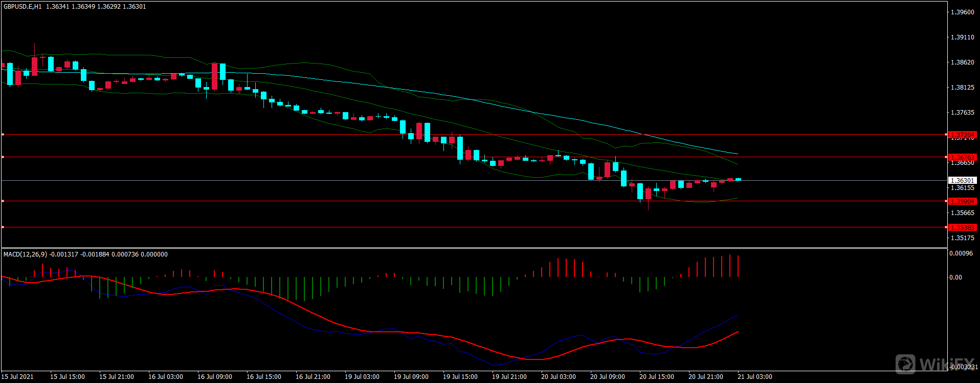Click the 1.39600 label on price axis
The height and width of the screenshot is (383, 980).
[962, 12]
